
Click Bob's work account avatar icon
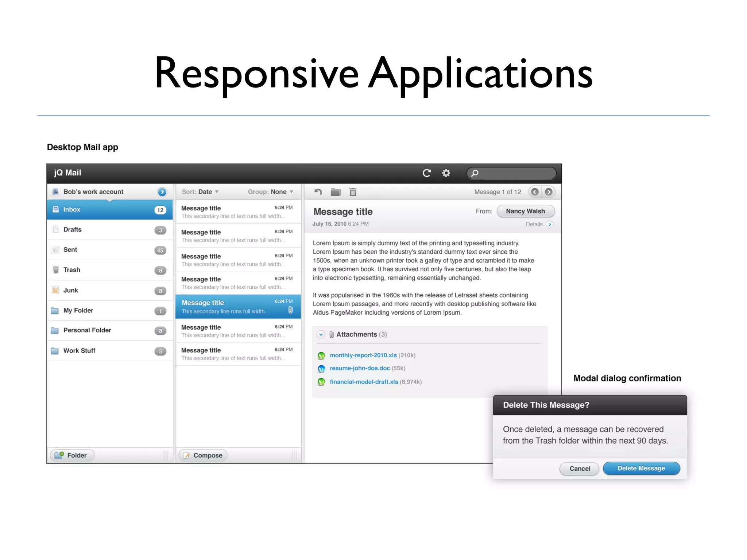55,192
